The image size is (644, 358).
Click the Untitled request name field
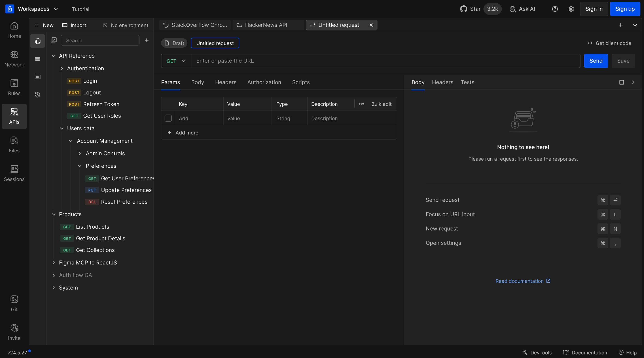pos(215,43)
